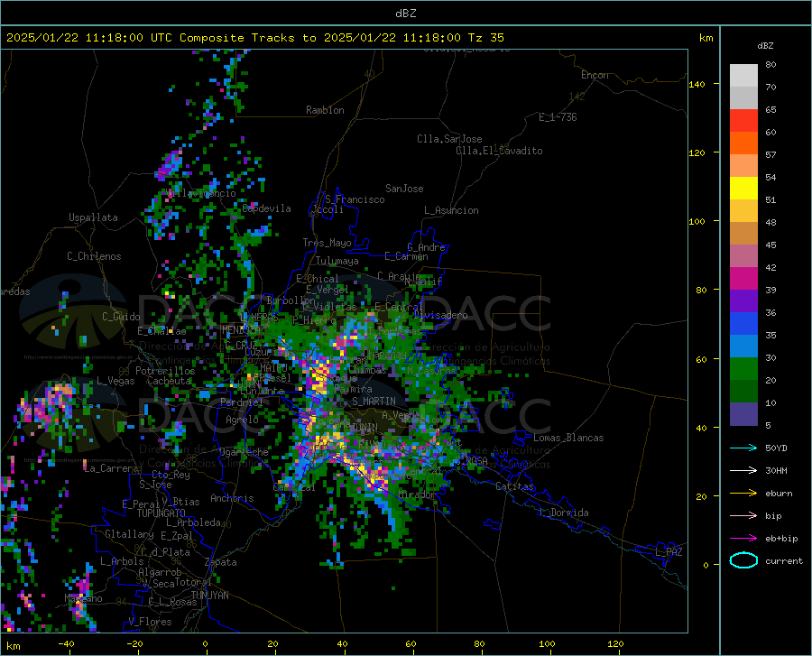This screenshot has width=812, height=656.
Task: Click the Clla.SanJose map label
Action: 449,139
